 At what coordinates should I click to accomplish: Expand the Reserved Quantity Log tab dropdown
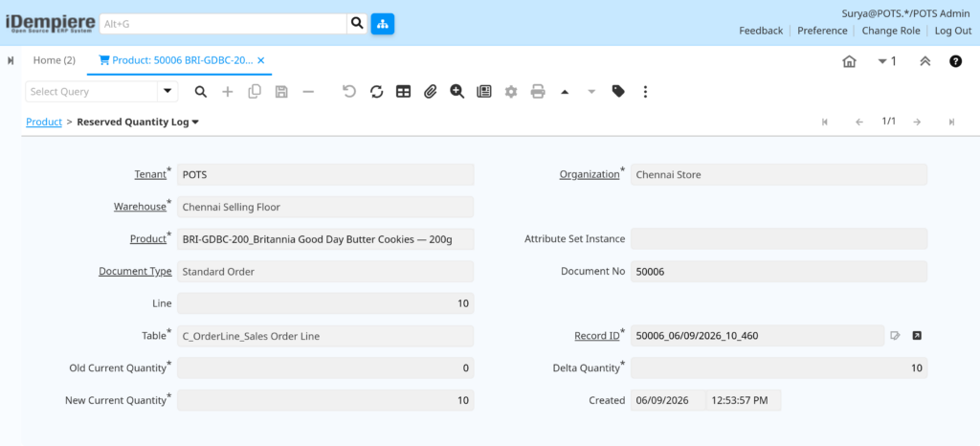pos(195,123)
